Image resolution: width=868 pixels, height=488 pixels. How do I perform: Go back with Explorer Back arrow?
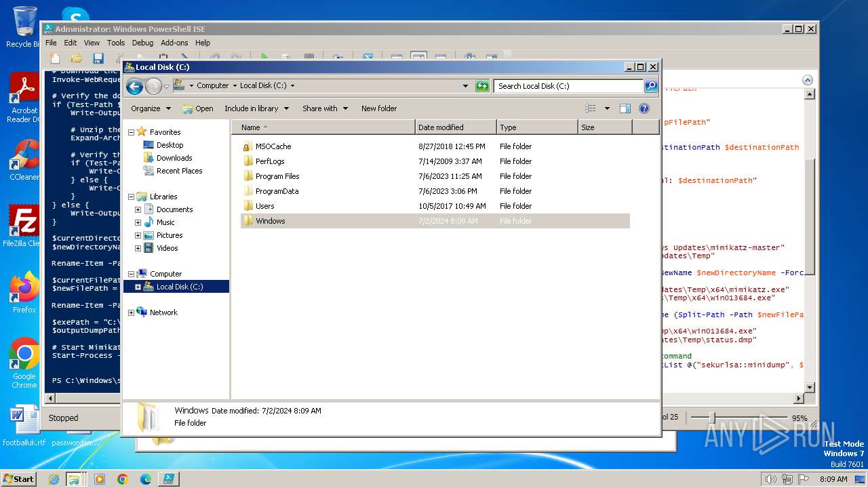point(134,86)
